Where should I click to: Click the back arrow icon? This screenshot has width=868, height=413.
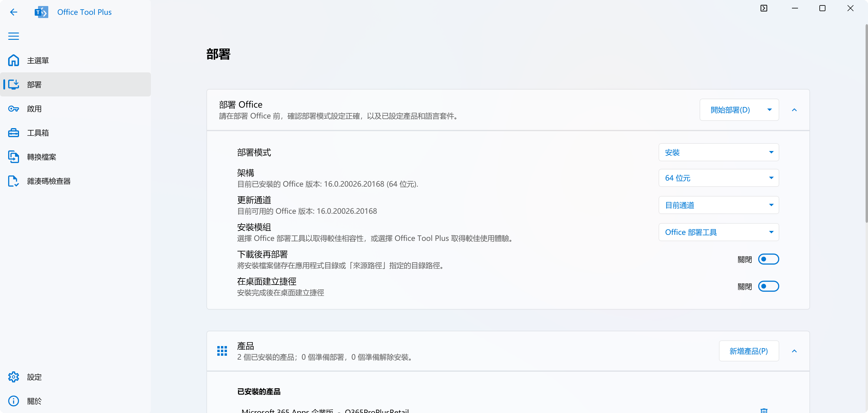[14, 12]
